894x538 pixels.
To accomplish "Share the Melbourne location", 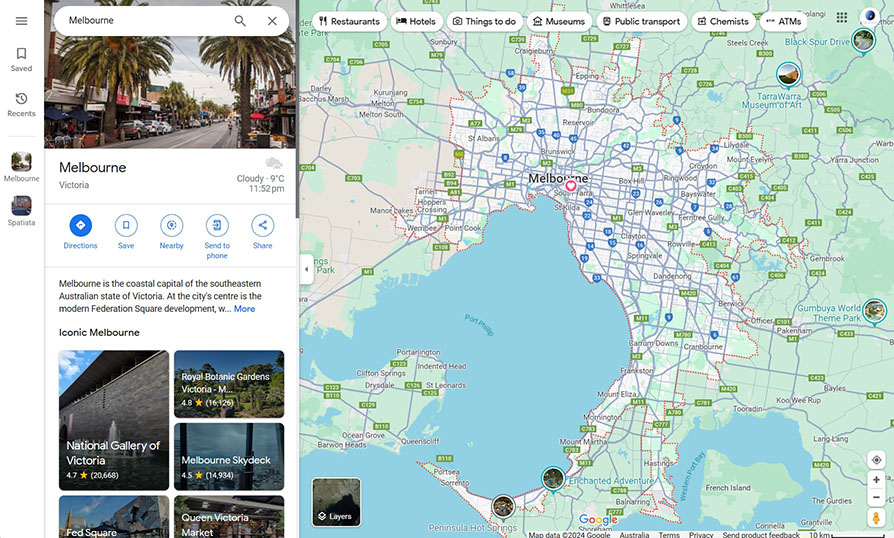I will click(262, 231).
